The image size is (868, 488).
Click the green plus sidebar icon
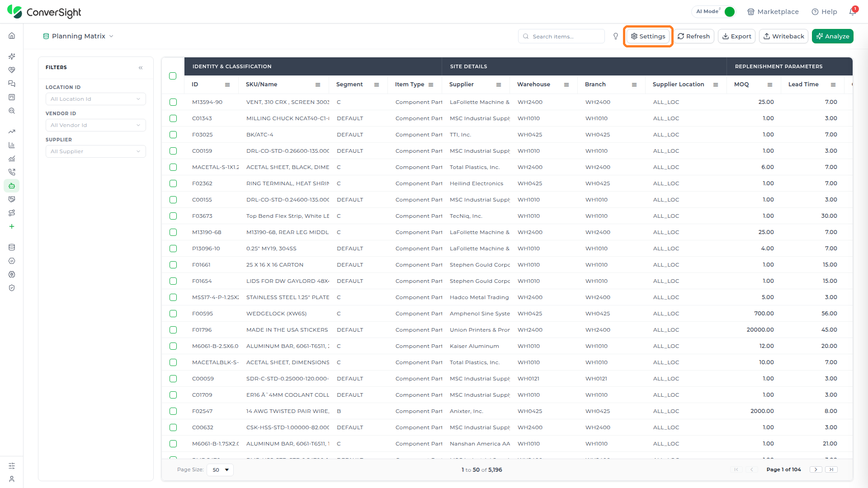click(x=12, y=226)
